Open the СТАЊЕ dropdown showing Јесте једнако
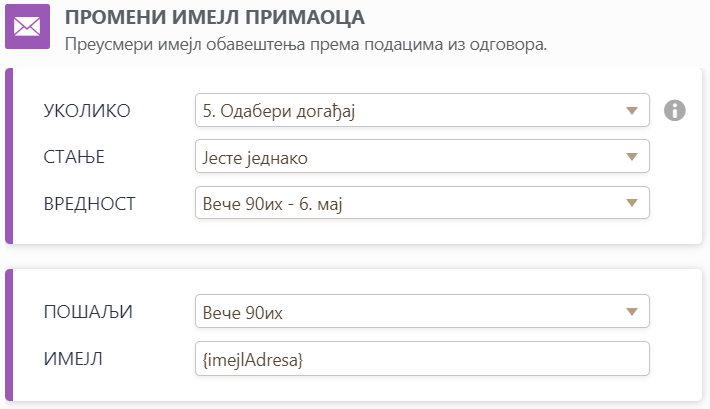 [x=412, y=156]
